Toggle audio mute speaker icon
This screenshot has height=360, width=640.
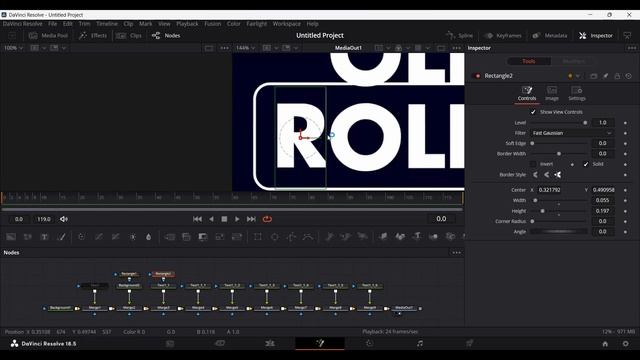[x=64, y=219]
